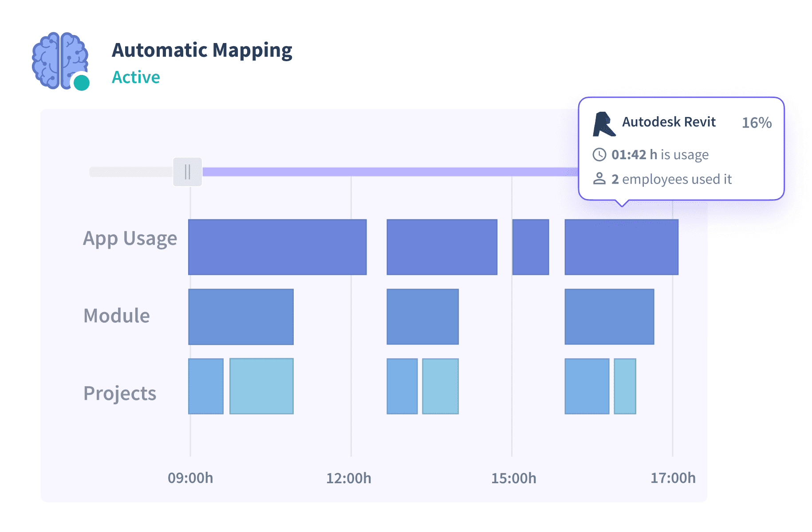Click the person icon near employee count
This screenshot has width=812, height=532.
[x=600, y=179]
